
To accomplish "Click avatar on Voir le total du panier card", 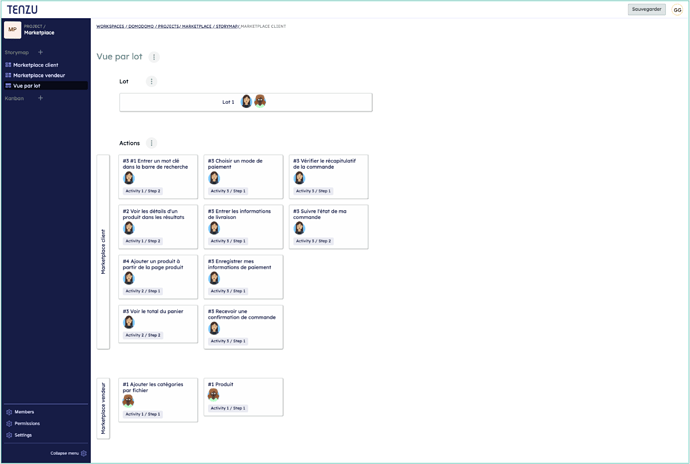I will pyautogui.click(x=129, y=322).
